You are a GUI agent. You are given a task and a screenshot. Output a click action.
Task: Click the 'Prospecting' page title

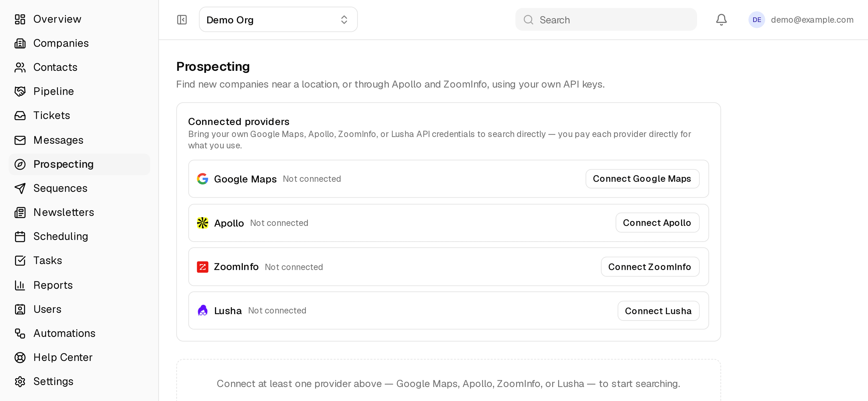pos(213,67)
